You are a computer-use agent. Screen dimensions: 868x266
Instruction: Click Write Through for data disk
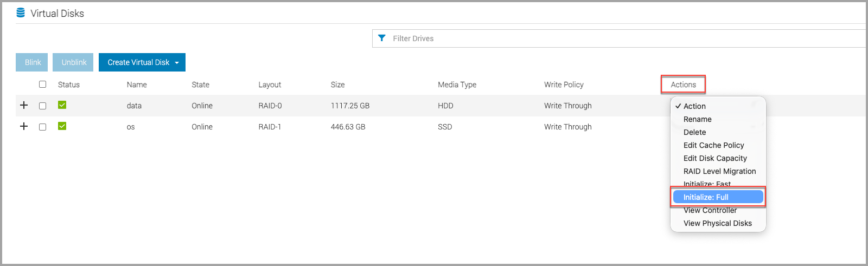568,106
